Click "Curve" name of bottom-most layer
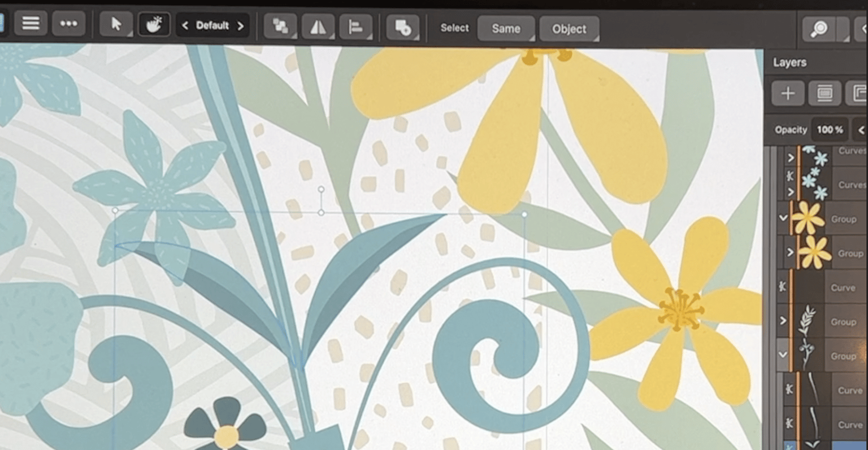Image resolution: width=868 pixels, height=450 pixels. point(850,425)
